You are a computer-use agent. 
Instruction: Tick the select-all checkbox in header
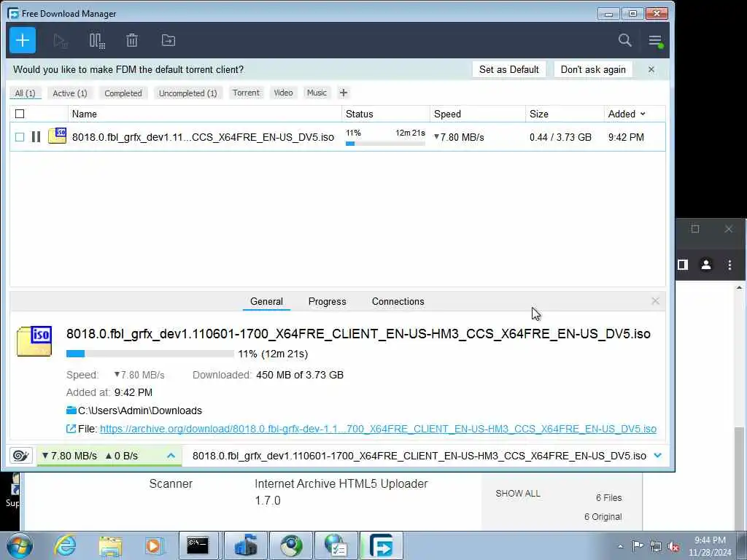point(20,114)
